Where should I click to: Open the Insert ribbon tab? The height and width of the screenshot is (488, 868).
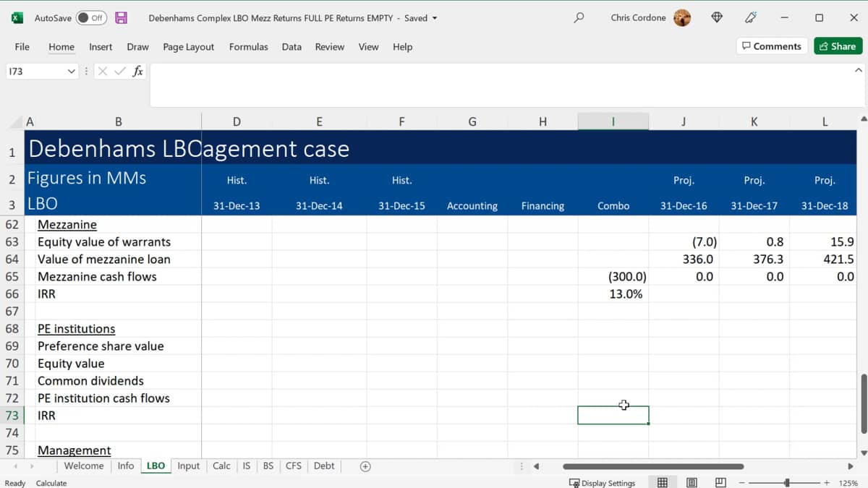101,46
